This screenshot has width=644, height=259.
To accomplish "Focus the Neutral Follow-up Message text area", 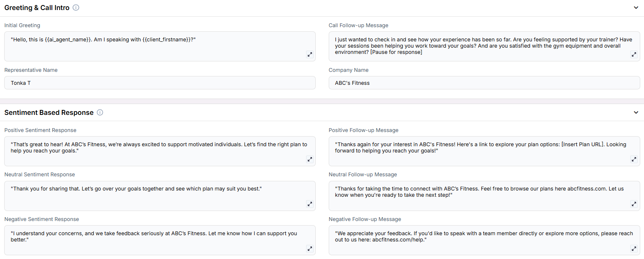I will point(484,196).
